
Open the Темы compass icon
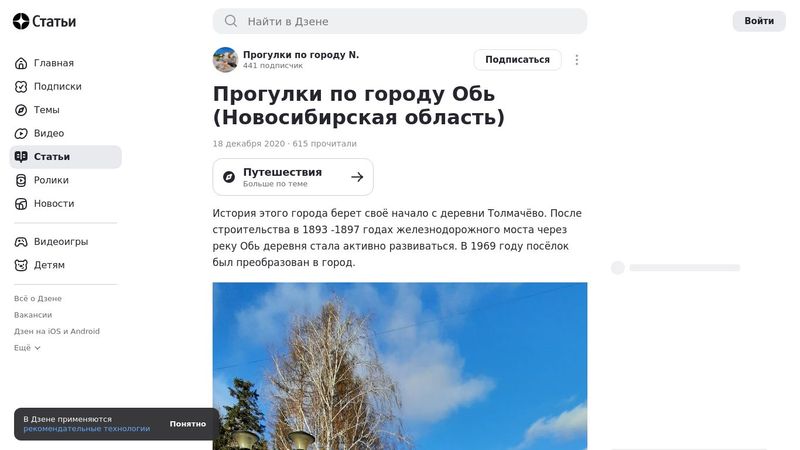pos(21,110)
